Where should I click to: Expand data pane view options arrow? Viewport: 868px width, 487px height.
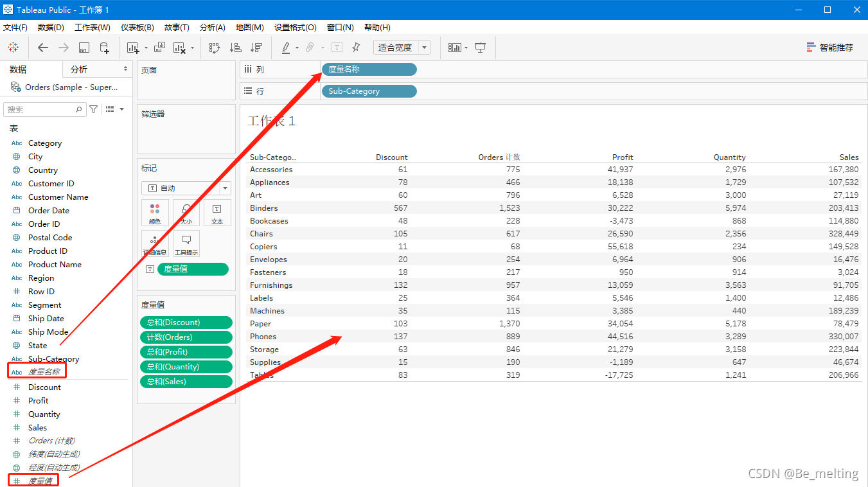tap(121, 109)
